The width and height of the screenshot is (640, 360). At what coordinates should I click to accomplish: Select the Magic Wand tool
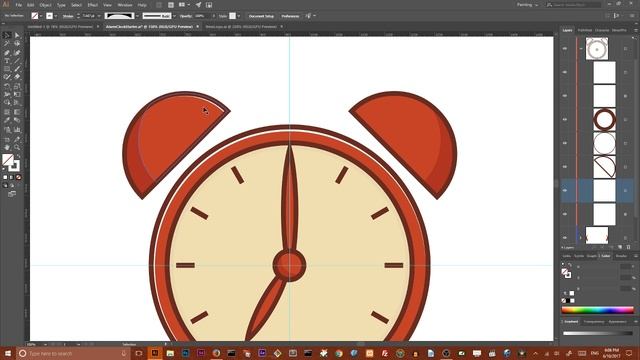7,44
